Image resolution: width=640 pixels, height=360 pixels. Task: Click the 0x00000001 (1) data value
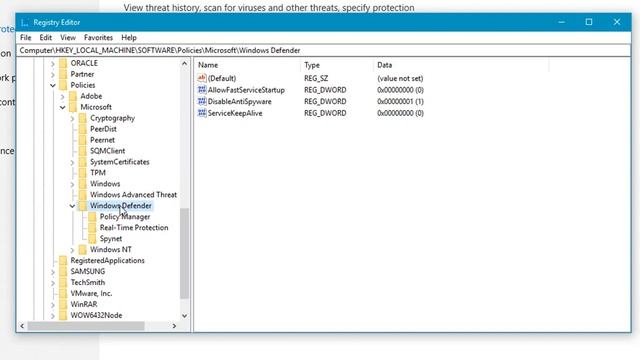click(400, 101)
